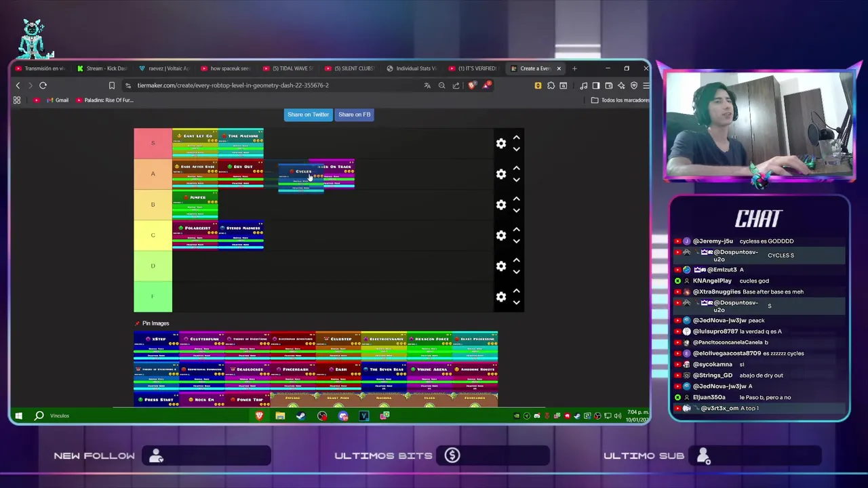Bookmark this page icon
This screenshot has height=488, width=868.
click(112, 85)
